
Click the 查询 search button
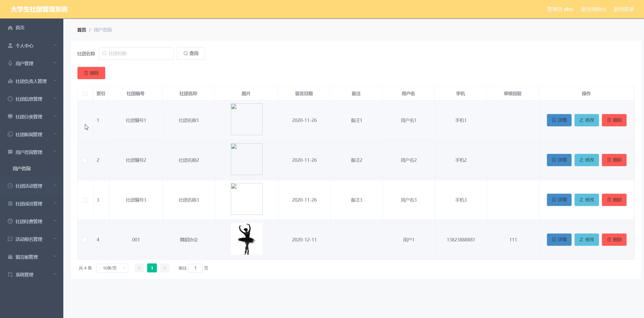click(191, 54)
